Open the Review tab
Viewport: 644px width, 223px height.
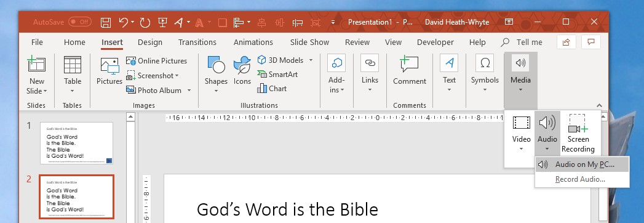(x=357, y=42)
